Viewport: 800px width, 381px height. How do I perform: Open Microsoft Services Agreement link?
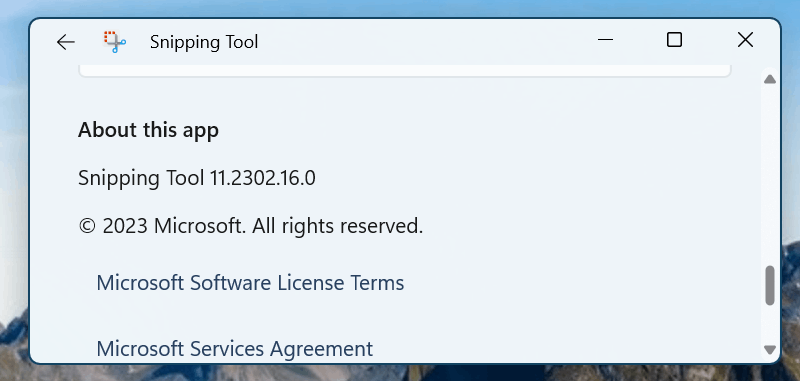tap(235, 349)
